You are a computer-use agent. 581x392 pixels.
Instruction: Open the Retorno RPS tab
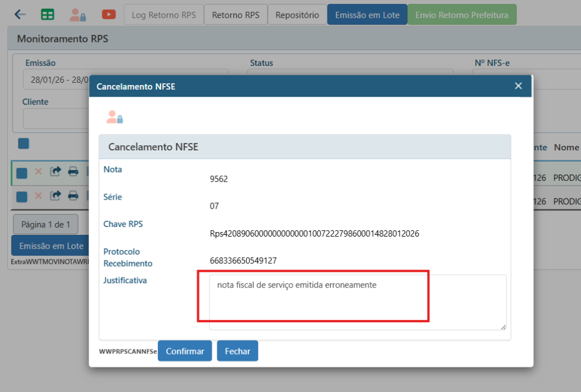tap(235, 15)
